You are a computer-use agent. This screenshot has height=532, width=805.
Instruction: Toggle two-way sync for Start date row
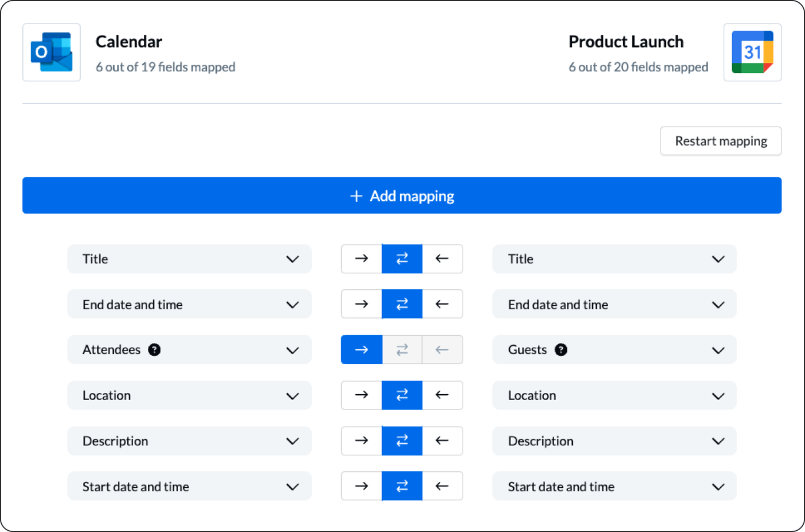pos(402,486)
